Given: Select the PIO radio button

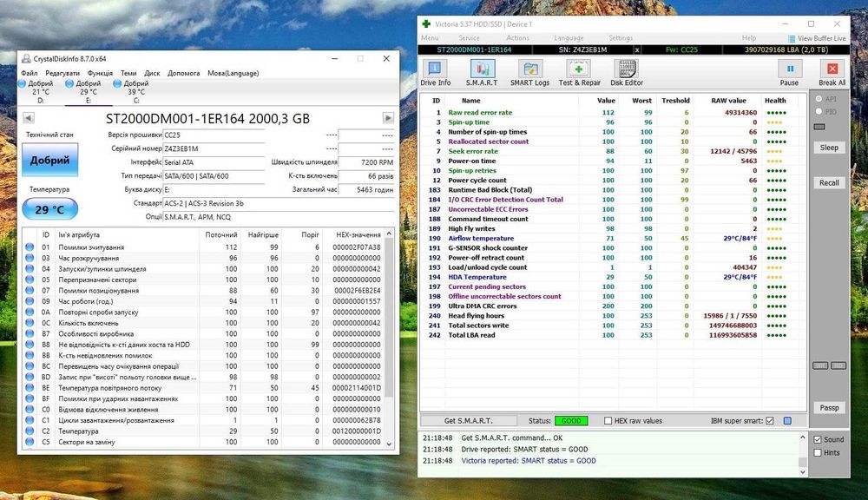Looking at the screenshot, I should click(x=819, y=111).
